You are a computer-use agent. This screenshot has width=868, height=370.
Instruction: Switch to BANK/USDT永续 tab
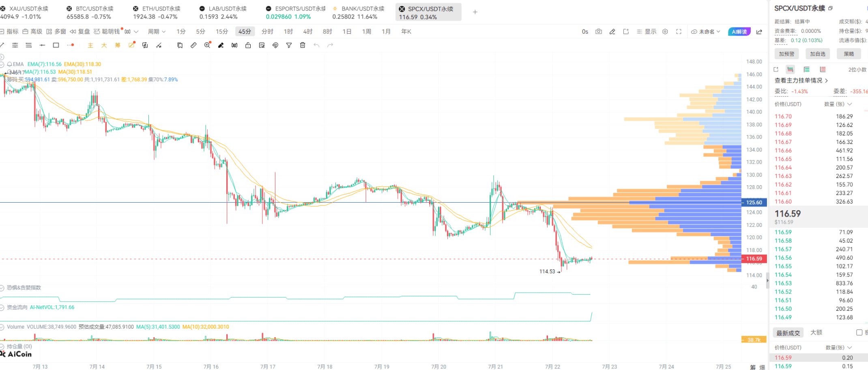pos(358,13)
